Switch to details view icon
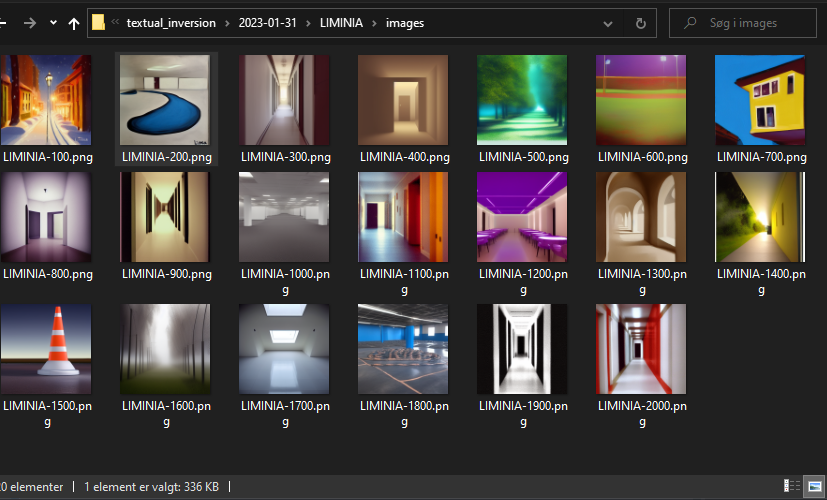827x500 pixels. (x=792, y=485)
